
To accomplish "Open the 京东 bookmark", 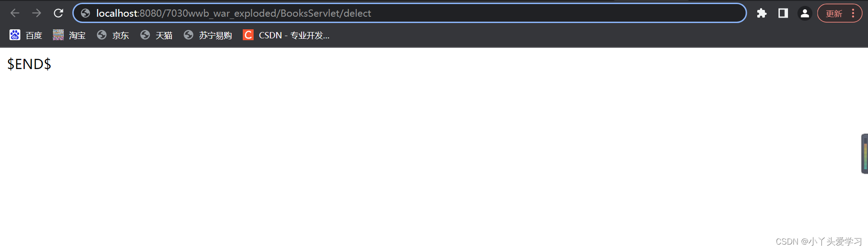I will 113,35.
